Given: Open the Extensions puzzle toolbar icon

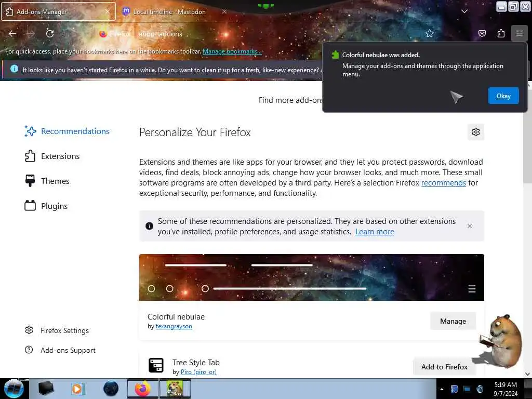Looking at the screenshot, I should [501, 33].
